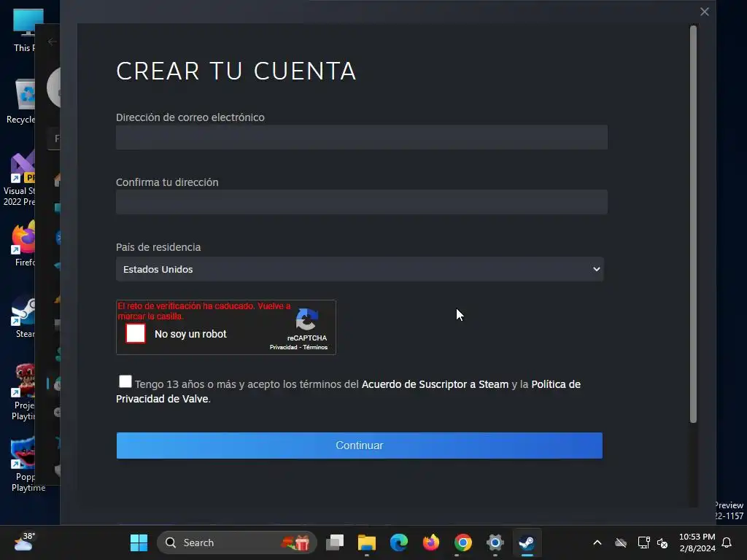The width and height of the screenshot is (747, 560).
Task: Open the Project Playtime desktop shortcut
Action: pos(24,392)
